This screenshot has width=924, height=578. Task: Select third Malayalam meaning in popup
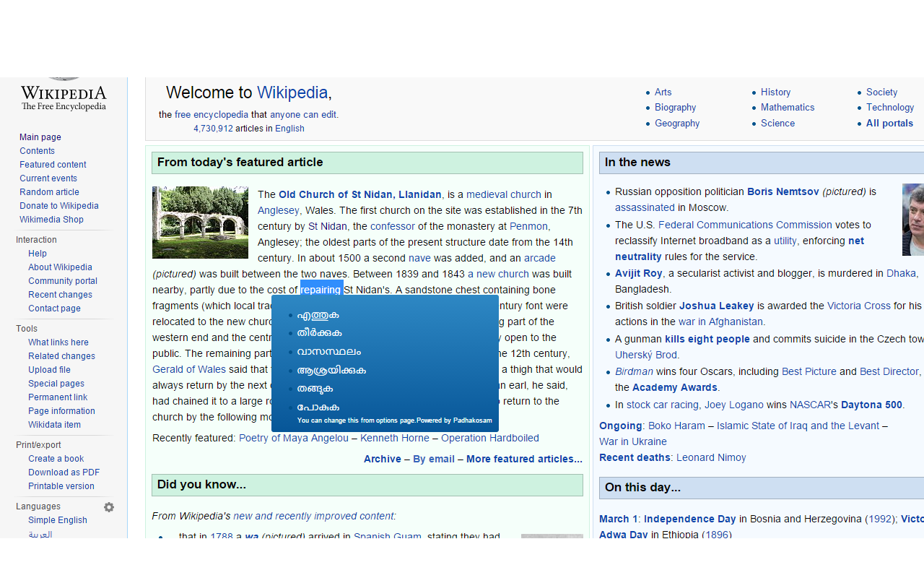[328, 352]
